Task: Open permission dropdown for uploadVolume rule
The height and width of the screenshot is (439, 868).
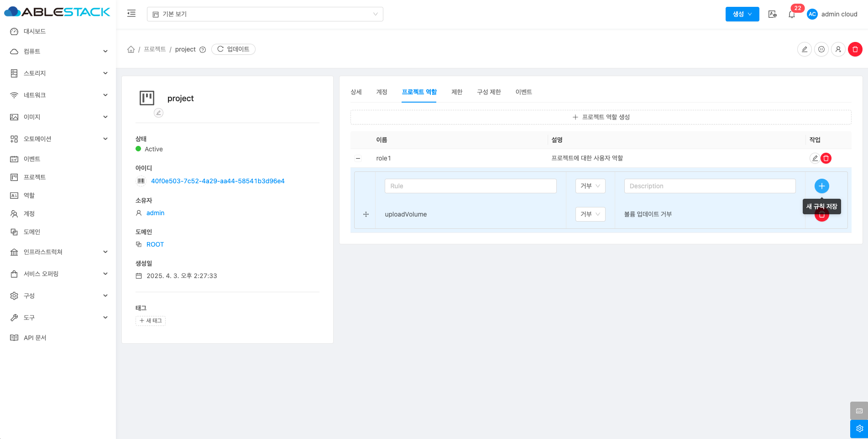Action: [590, 214]
